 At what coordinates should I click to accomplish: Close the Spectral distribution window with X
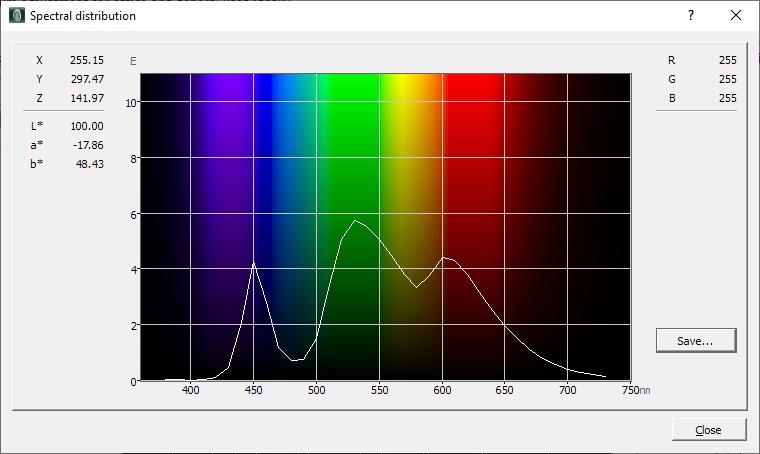(736, 16)
